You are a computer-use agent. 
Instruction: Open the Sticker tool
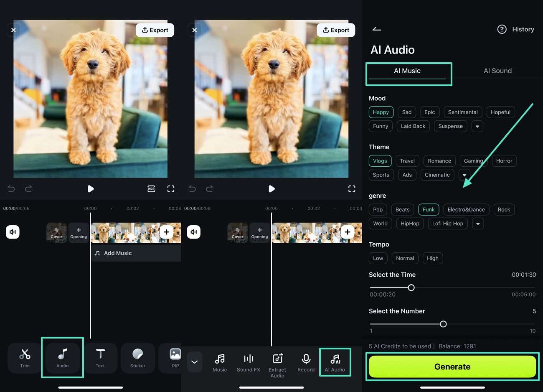[138, 358]
